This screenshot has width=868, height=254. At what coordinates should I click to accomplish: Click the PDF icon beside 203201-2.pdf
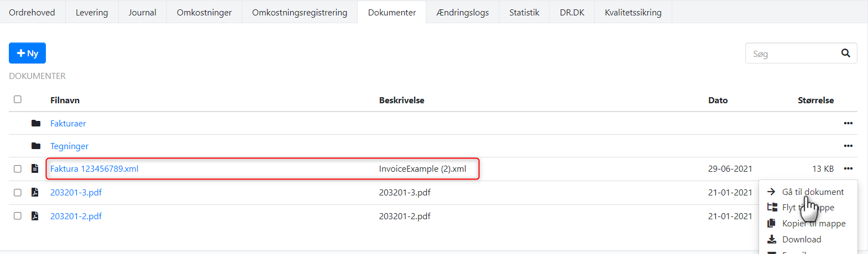point(35,216)
